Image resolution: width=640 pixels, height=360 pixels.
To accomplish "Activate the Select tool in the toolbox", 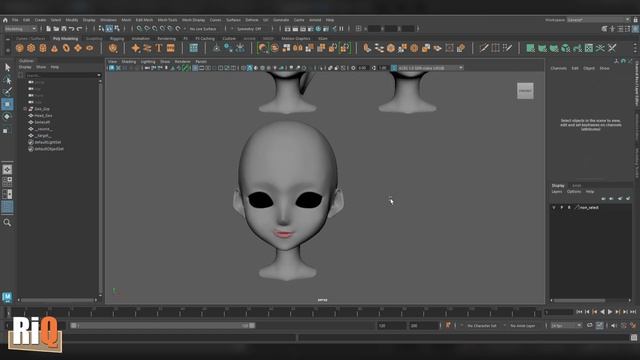I will (x=7, y=67).
